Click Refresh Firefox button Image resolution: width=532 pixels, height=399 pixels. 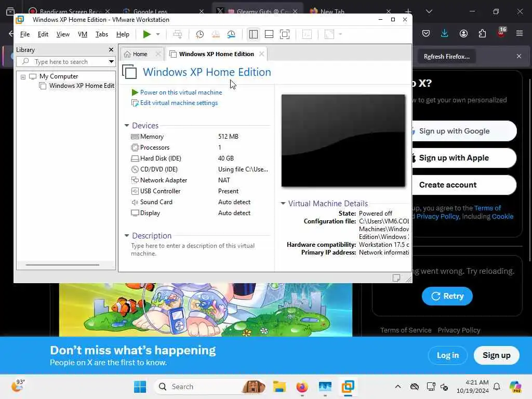(446, 57)
